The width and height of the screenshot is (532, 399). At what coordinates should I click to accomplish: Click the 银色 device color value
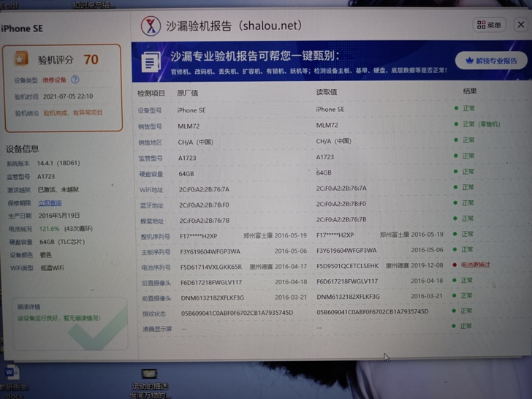46,255
